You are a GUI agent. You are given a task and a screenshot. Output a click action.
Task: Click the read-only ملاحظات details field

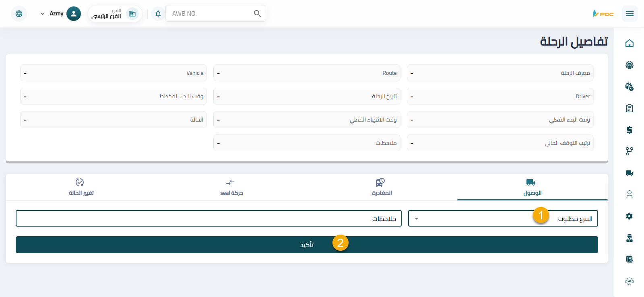tap(307, 143)
